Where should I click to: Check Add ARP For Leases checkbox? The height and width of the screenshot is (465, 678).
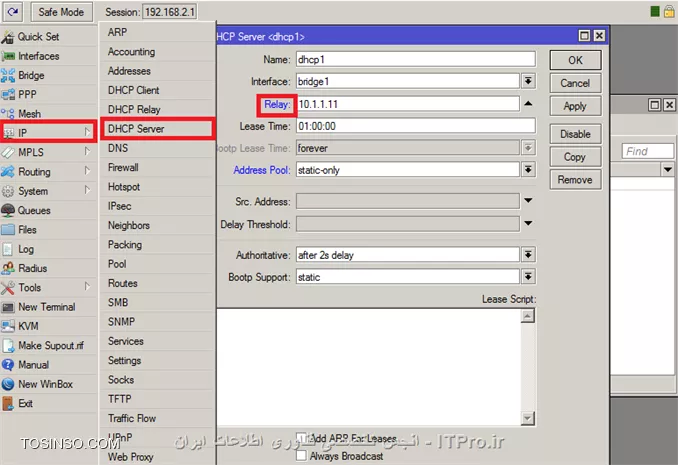(x=301, y=438)
